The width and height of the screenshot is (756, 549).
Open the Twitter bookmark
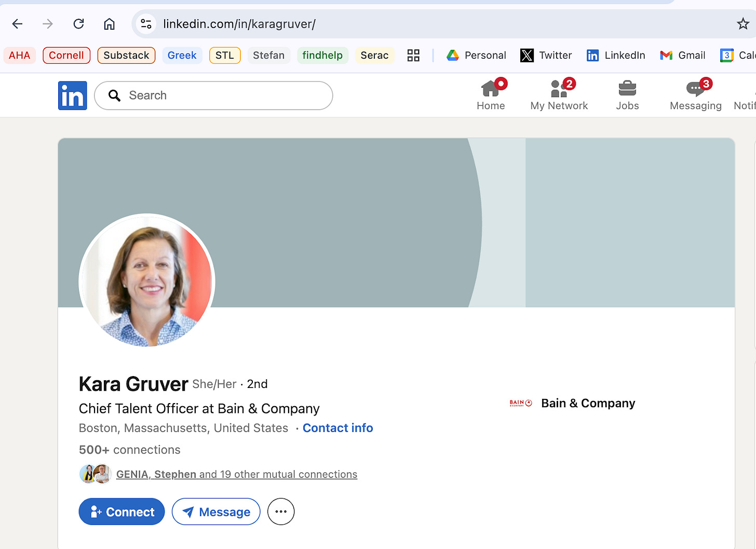tap(546, 56)
